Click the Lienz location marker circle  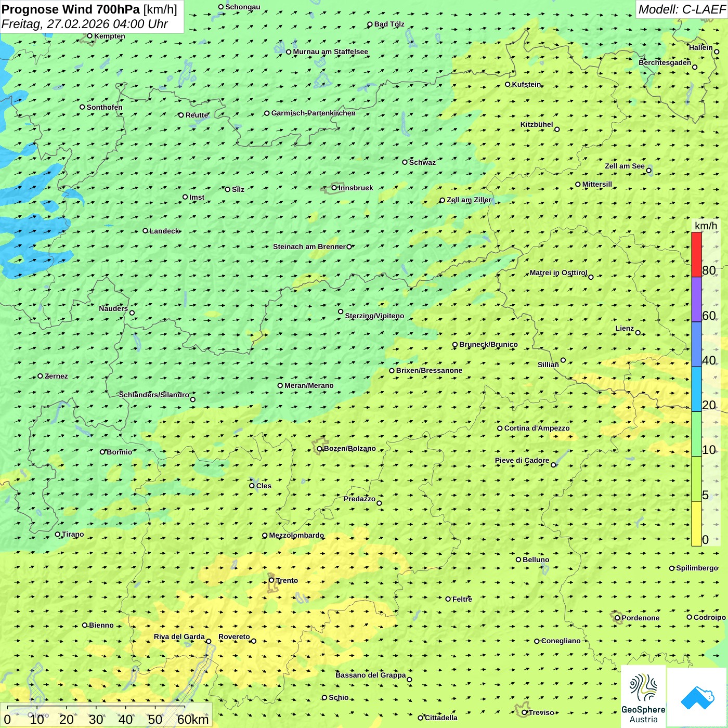pos(638,333)
